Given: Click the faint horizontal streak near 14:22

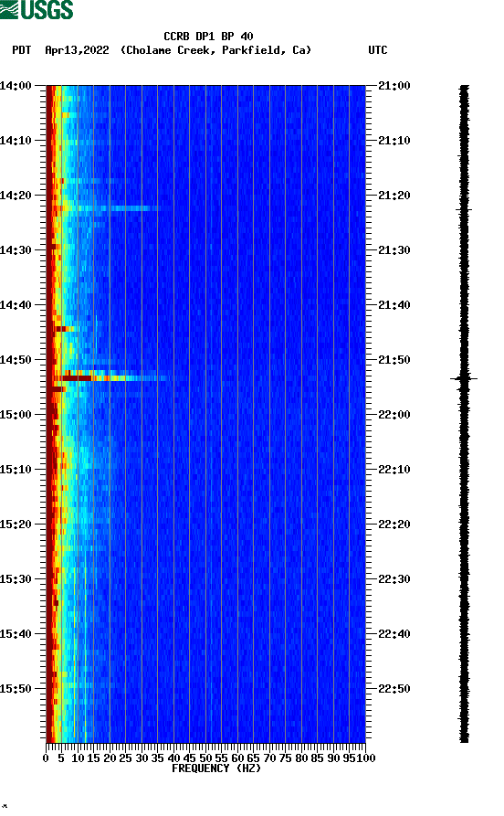Looking at the screenshot, I should click(111, 208).
